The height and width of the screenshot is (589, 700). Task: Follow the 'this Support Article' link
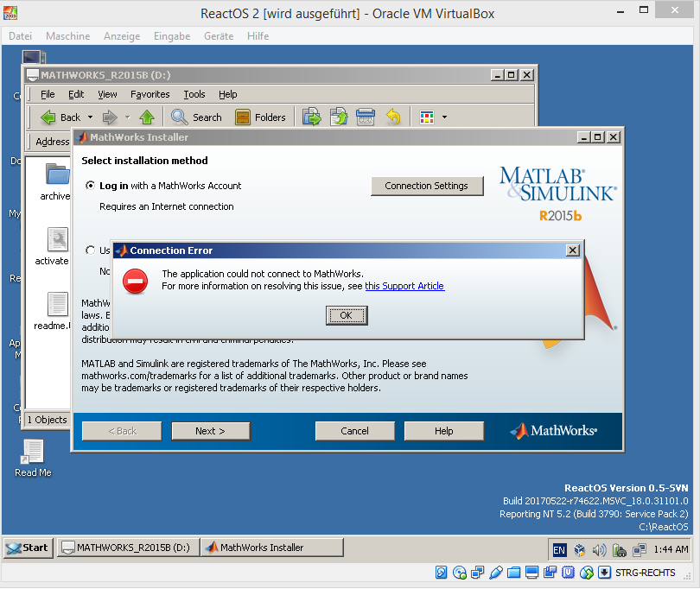pyautogui.click(x=404, y=286)
